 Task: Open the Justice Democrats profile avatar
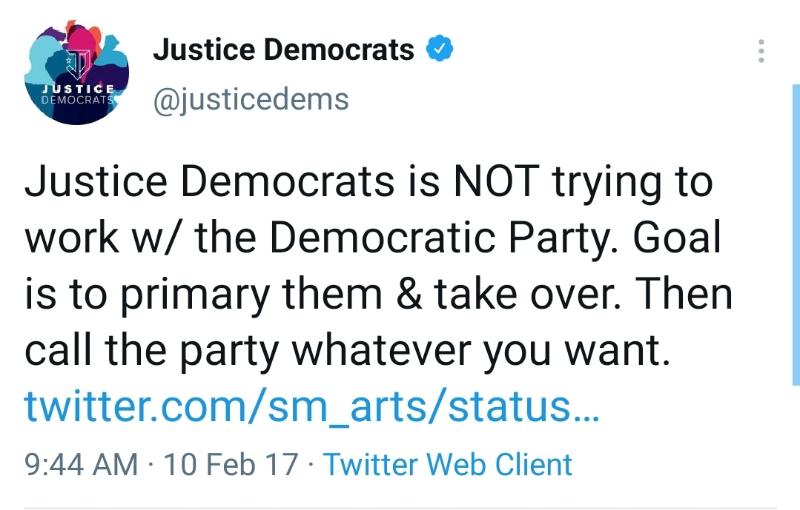pos(76,72)
